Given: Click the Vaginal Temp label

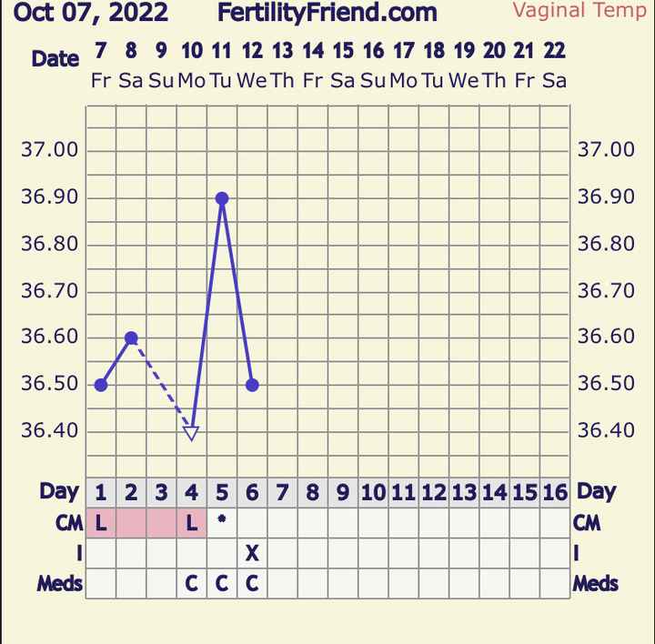Looking at the screenshot, I should [579, 11].
